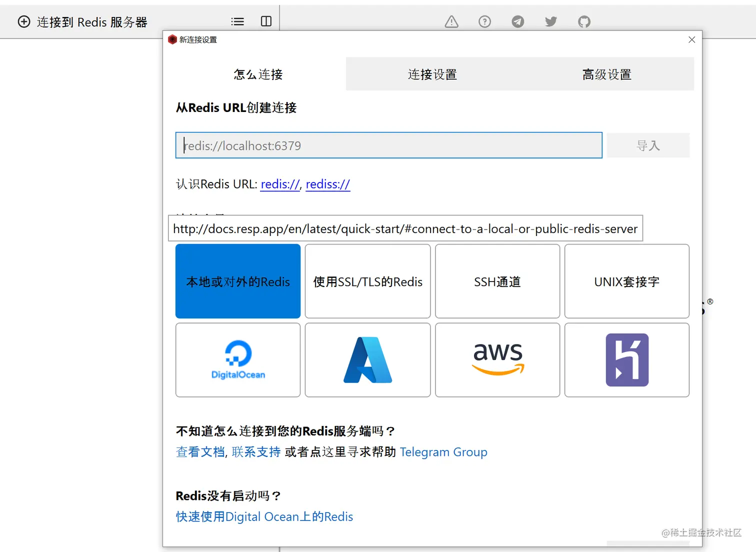Click the plus icon to connect to Redis server
This screenshot has width=756, height=552.
pos(24,21)
